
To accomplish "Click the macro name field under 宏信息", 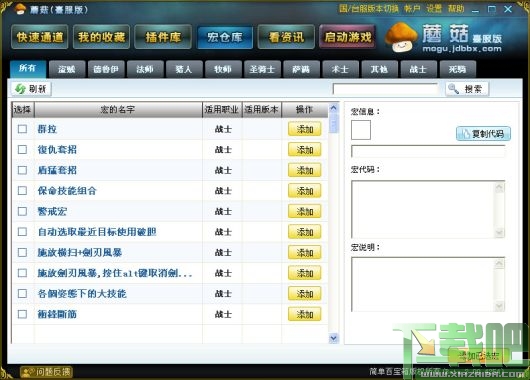I will point(428,151).
